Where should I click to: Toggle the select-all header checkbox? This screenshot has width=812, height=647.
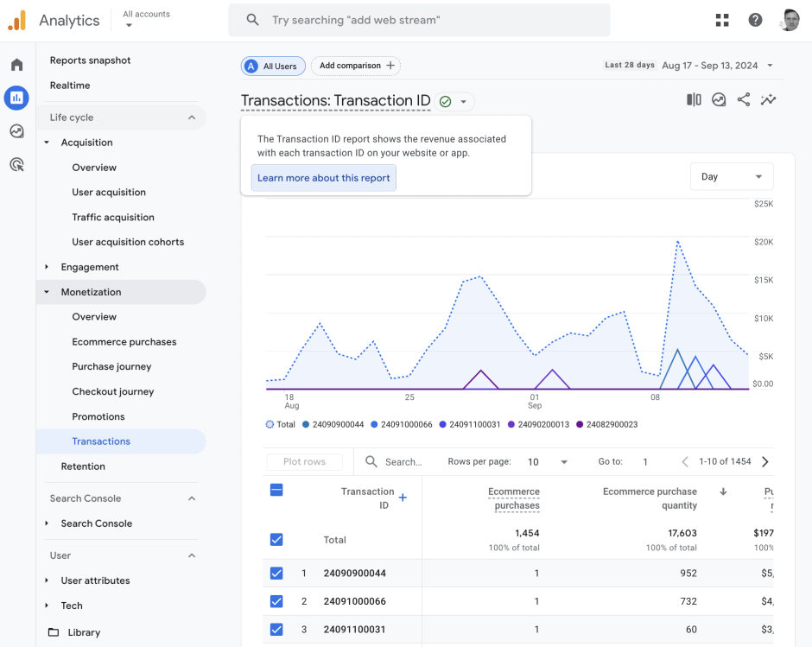pyautogui.click(x=276, y=489)
